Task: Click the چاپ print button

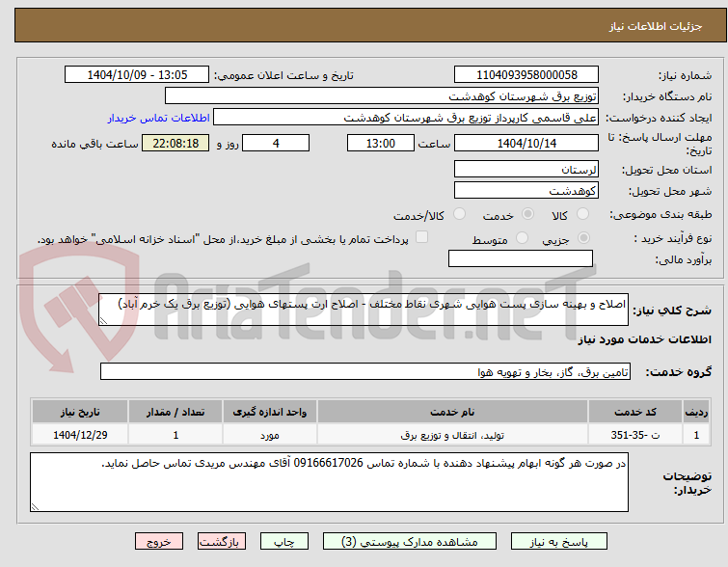Action: (x=284, y=542)
